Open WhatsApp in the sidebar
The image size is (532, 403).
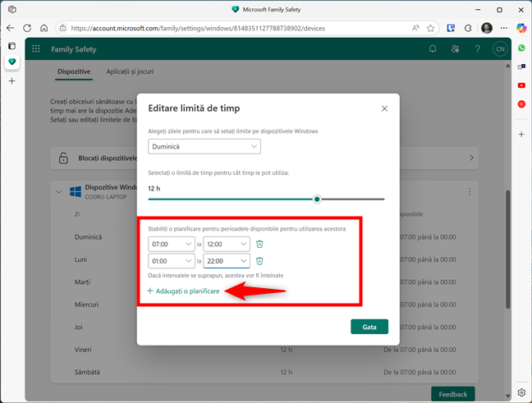click(x=521, y=48)
